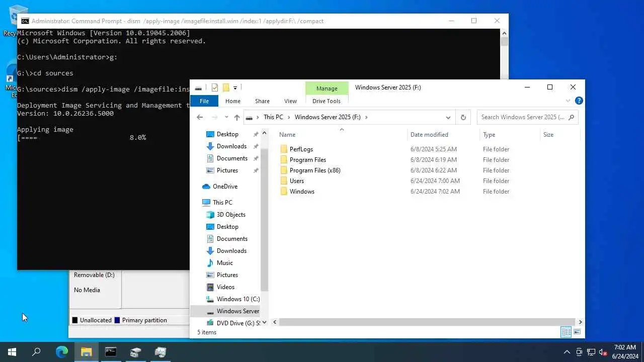Expand the chevron before This PC breadcrumb
Screen dimensions: 644x362
pos(258,117)
